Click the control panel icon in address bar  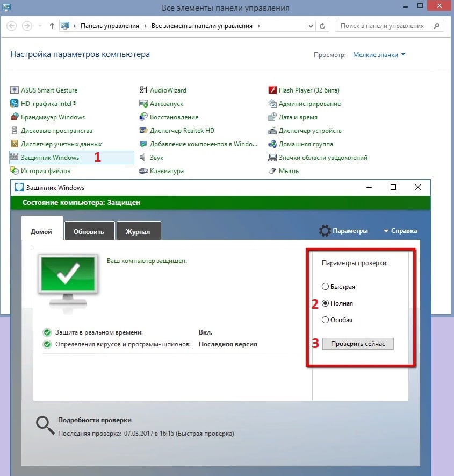click(x=65, y=26)
